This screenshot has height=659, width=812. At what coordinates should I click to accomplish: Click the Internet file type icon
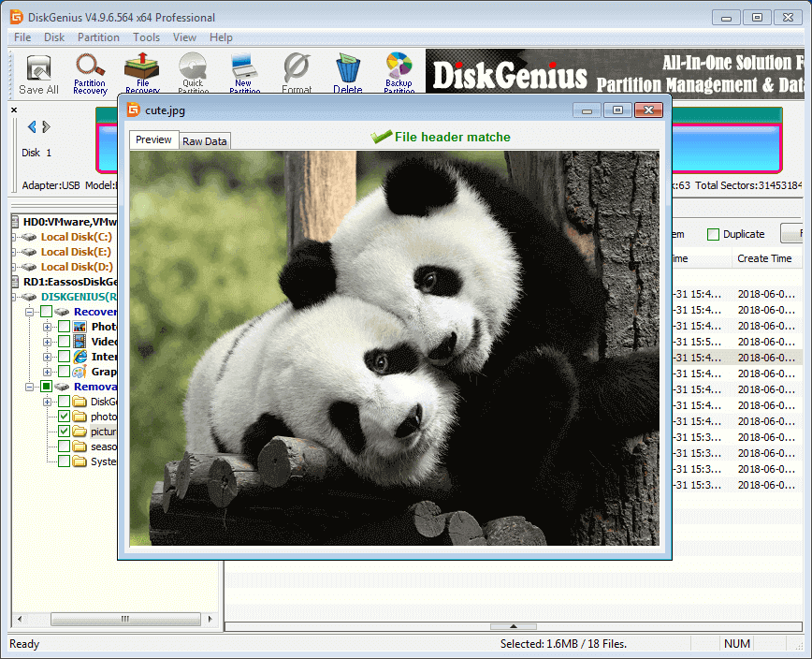pyautogui.click(x=80, y=357)
